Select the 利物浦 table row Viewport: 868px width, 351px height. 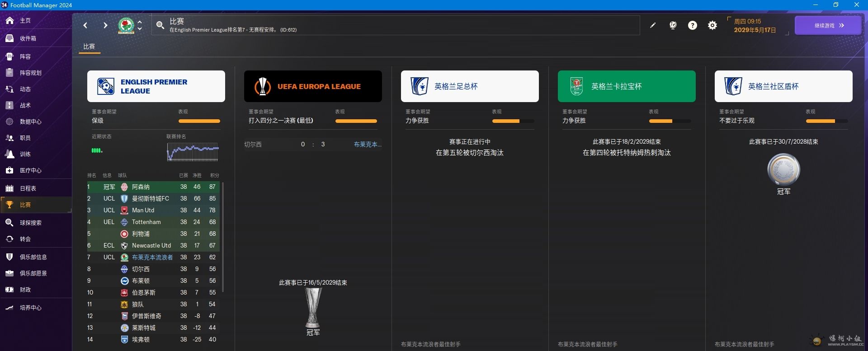tap(153, 234)
